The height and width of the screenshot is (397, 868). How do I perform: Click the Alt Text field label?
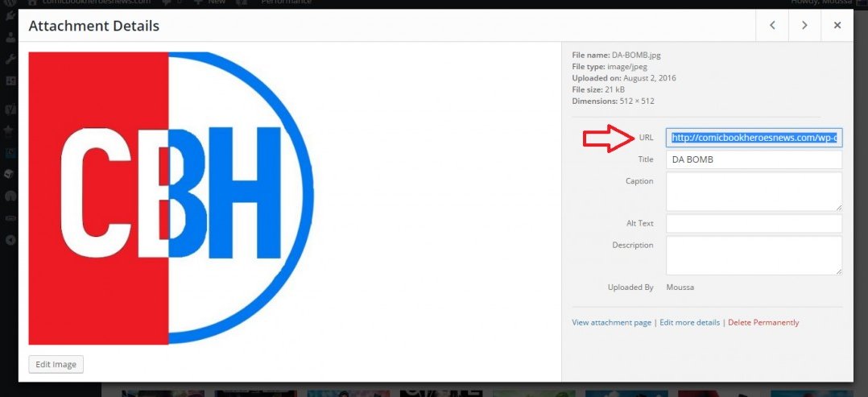(639, 223)
